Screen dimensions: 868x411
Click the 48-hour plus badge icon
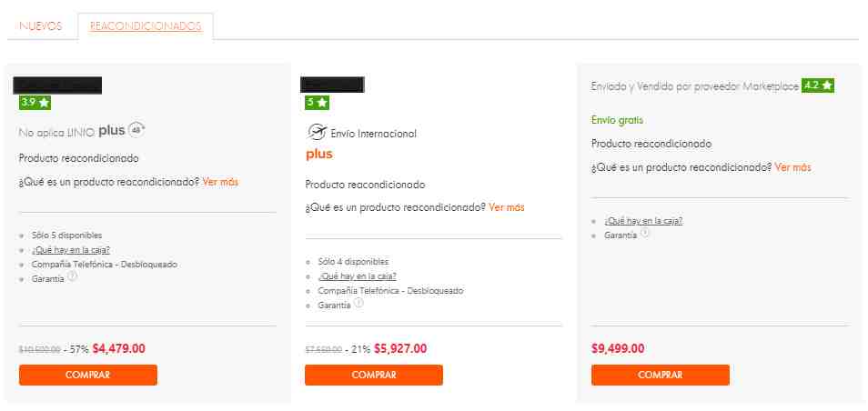(x=136, y=131)
